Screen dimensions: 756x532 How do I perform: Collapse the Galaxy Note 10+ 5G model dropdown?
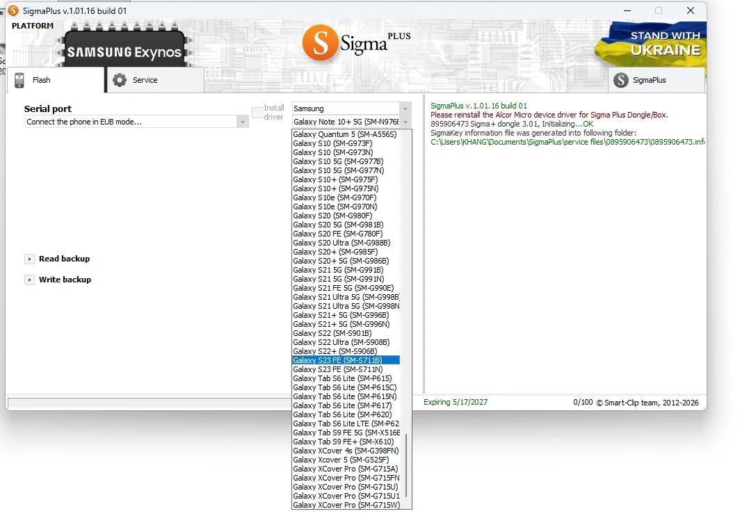click(405, 122)
